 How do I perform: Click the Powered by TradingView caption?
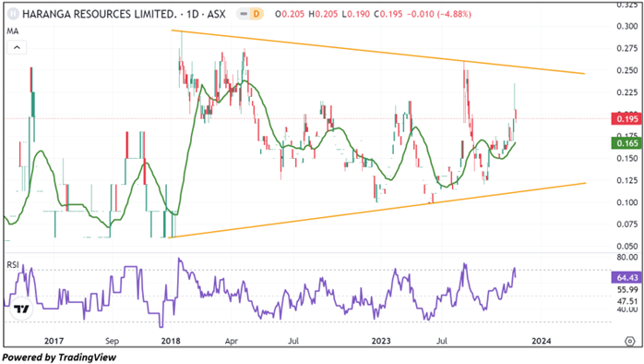point(60,357)
